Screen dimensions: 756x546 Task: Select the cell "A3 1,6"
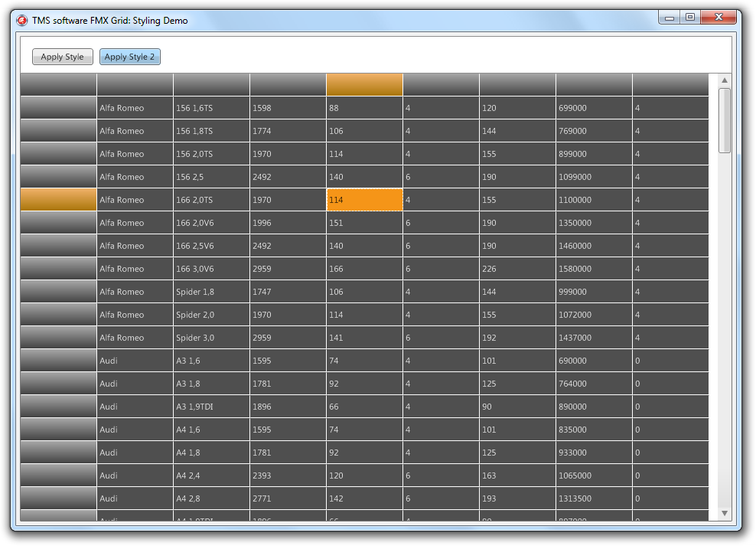point(211,361)
